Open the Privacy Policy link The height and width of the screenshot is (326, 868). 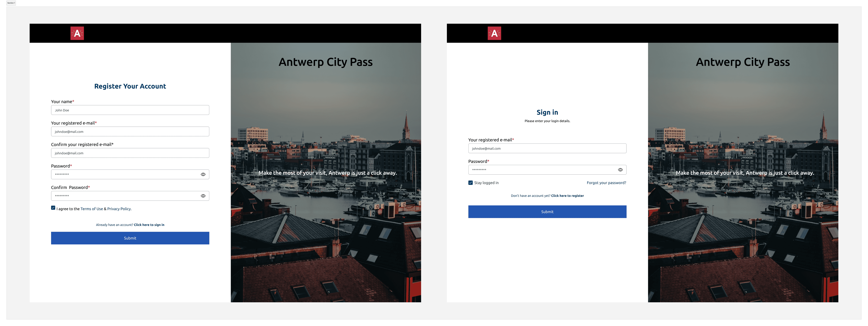119,209
